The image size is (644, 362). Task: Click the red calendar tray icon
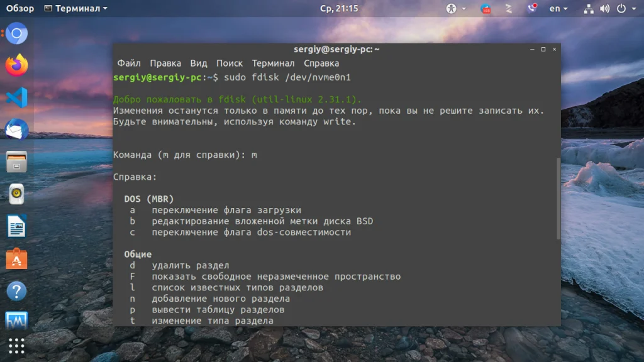(x=486, y=8)
